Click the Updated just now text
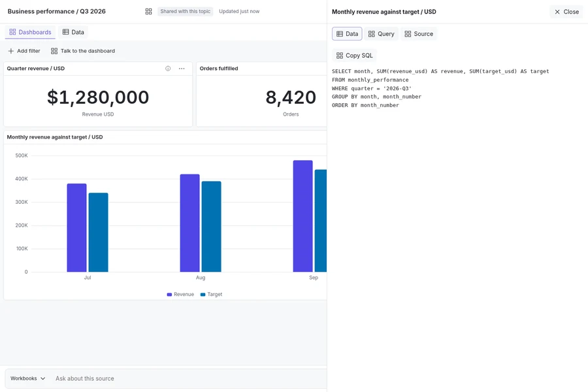This screenshot has height=392, width=588. tap(239, 12)
